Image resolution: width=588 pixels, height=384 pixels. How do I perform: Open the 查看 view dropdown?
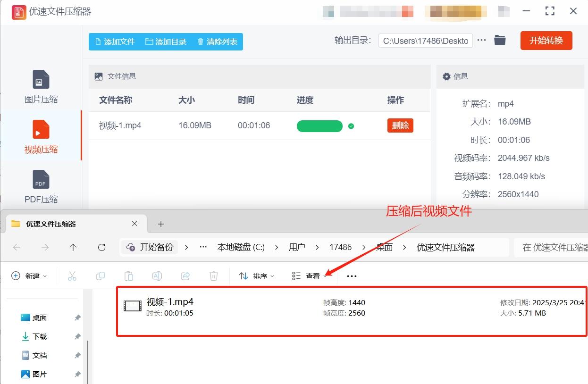(310, 276)
